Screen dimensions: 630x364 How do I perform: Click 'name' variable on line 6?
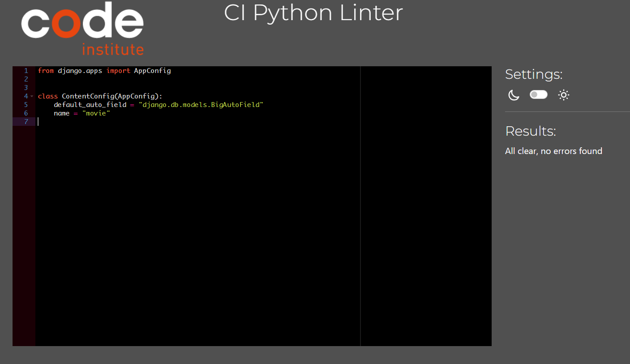[62, 113]
